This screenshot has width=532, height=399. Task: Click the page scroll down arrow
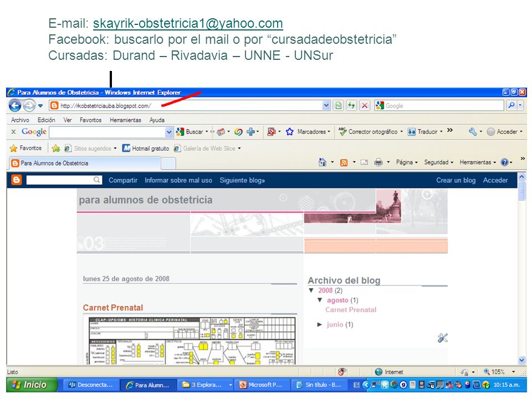[x=521, y=360]
